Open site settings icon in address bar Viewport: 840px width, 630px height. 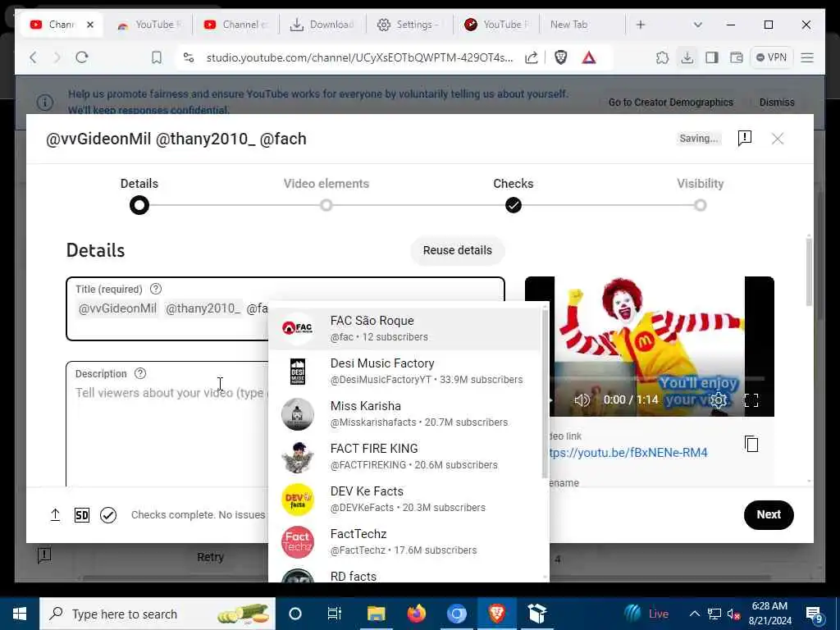point(189,57)
